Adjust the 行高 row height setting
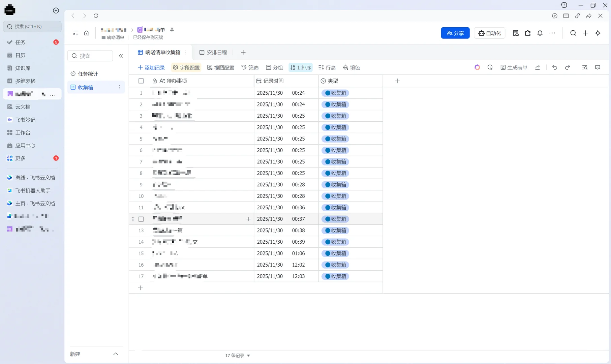Viewport: 611px width, 364px height. click(326, 67)
